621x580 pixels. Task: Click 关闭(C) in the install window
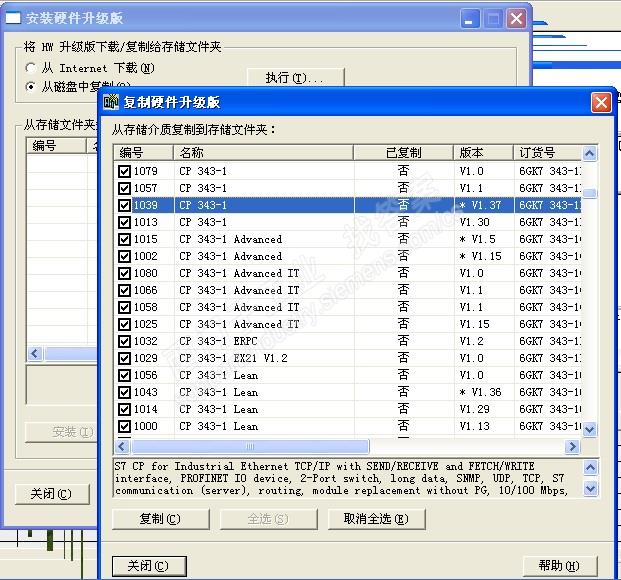click(52, 494)
